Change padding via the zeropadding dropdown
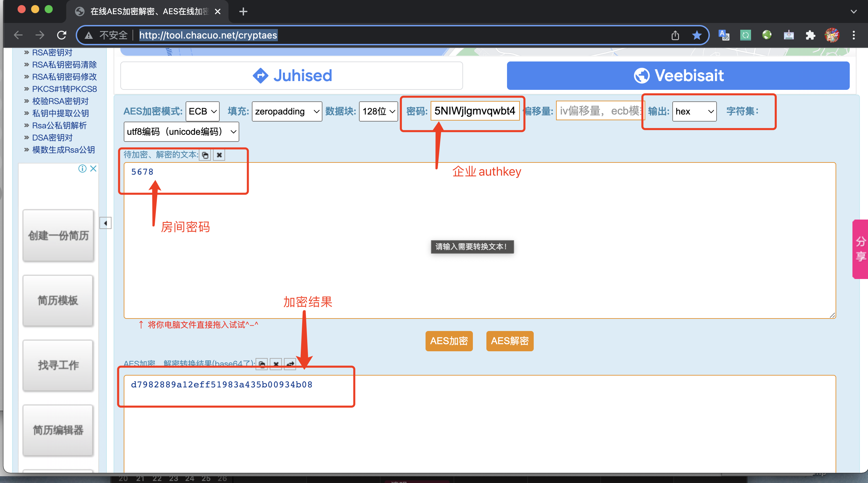The height and width of the screenshot is (483, 868). pos(287,111)
